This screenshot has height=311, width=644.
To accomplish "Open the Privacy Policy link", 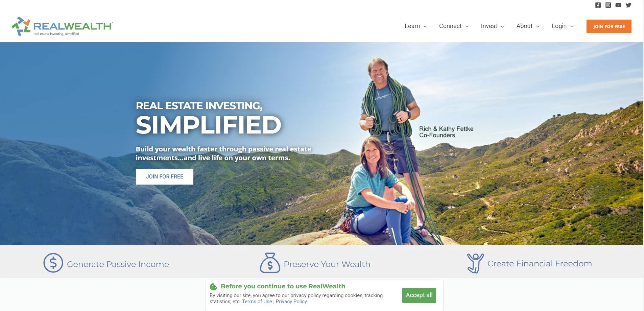I will pos(291,302).
